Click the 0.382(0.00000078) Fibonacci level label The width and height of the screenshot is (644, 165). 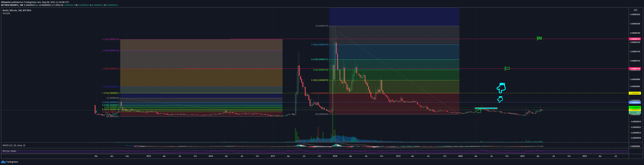point(320,80)
